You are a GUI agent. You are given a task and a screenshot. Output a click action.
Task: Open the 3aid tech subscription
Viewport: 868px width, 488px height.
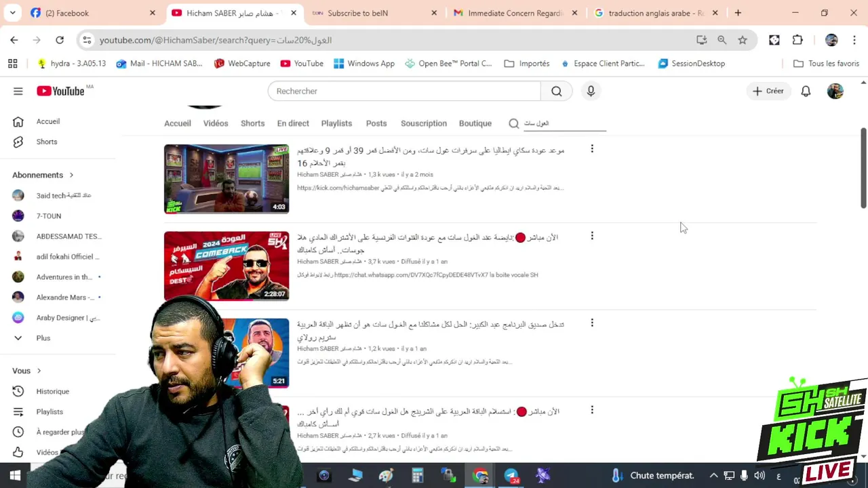pos(58,195)
